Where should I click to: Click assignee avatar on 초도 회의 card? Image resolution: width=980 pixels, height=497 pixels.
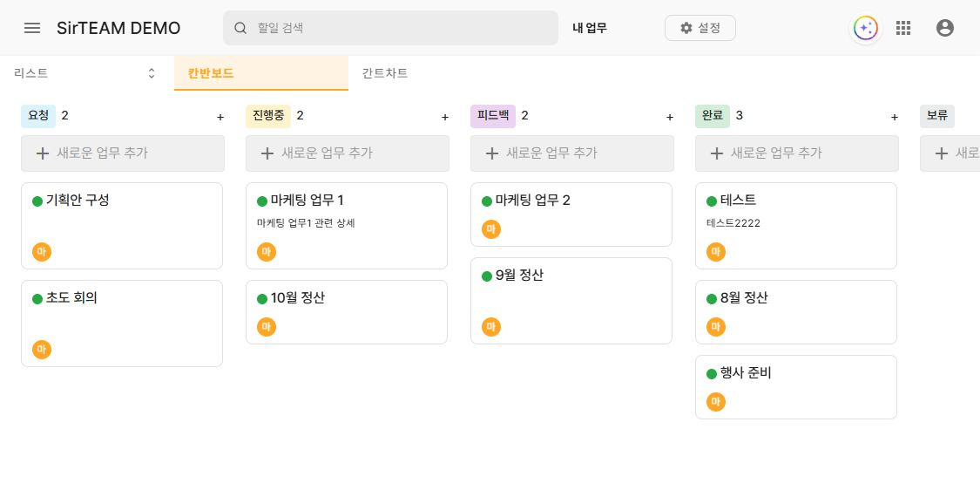click(41, 350)
